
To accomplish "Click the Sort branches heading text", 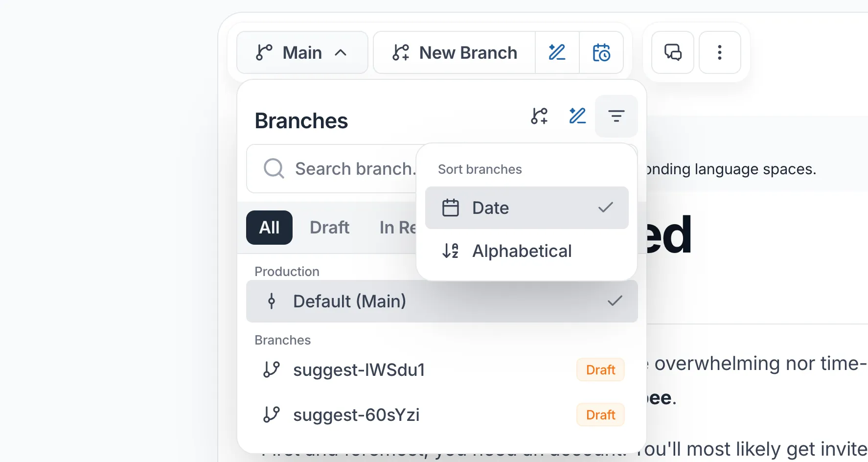I will (480, 169).
